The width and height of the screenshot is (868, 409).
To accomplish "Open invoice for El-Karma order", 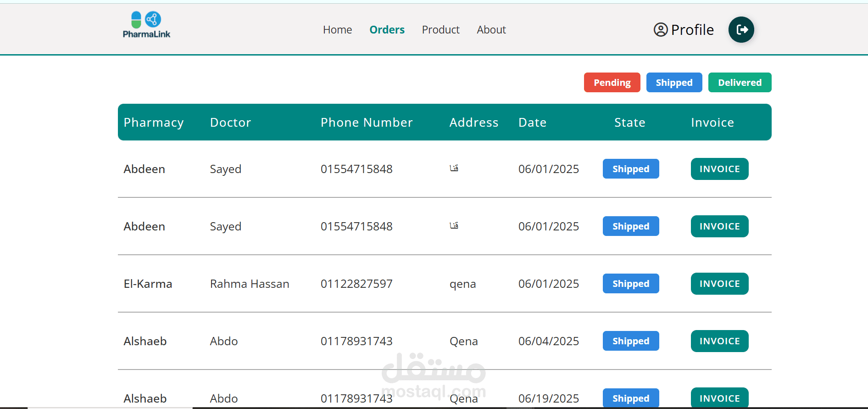I will point(719,284).
